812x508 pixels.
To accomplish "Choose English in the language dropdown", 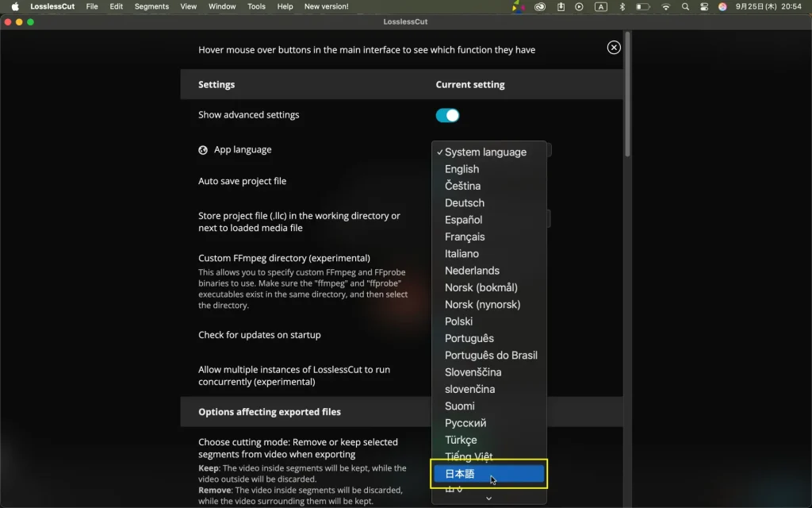I will [x=462, y=169].
